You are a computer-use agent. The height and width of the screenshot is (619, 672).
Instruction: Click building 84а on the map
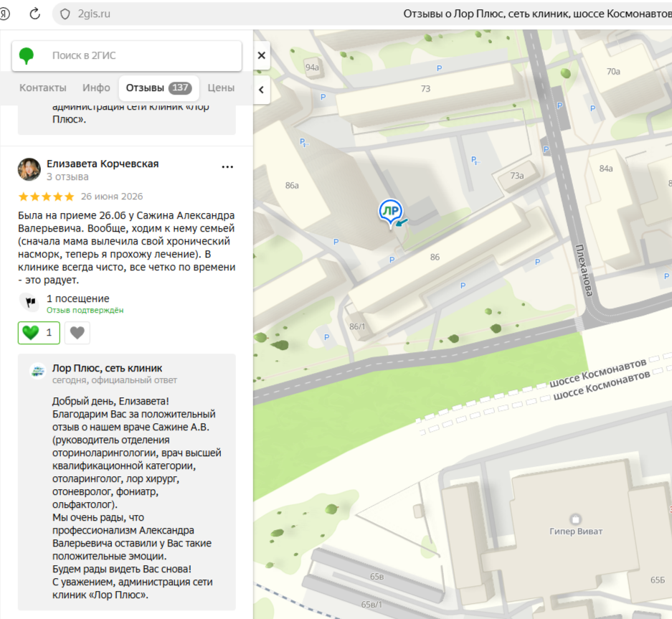click(606, 169)
